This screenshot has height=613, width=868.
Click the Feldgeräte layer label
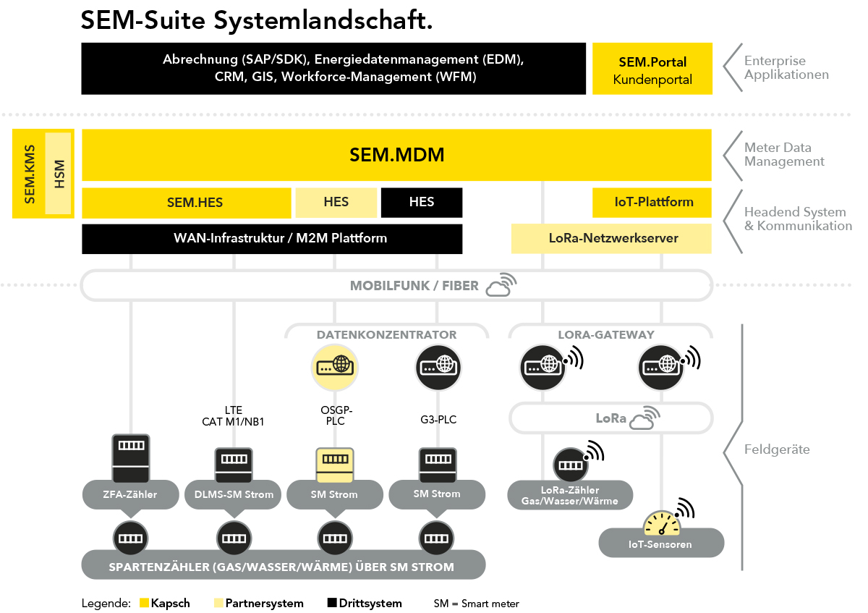[777, 449]
